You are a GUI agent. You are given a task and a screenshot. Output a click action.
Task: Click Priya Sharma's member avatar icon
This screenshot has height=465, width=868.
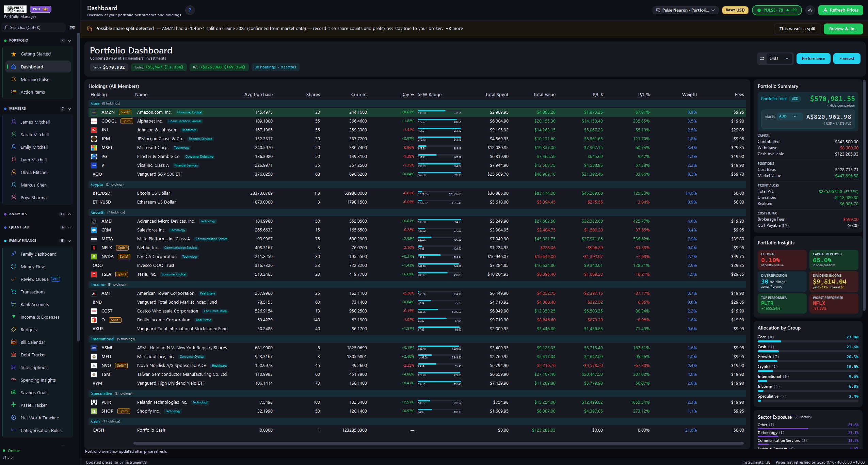pyautogui.click(x=14, y=197)
